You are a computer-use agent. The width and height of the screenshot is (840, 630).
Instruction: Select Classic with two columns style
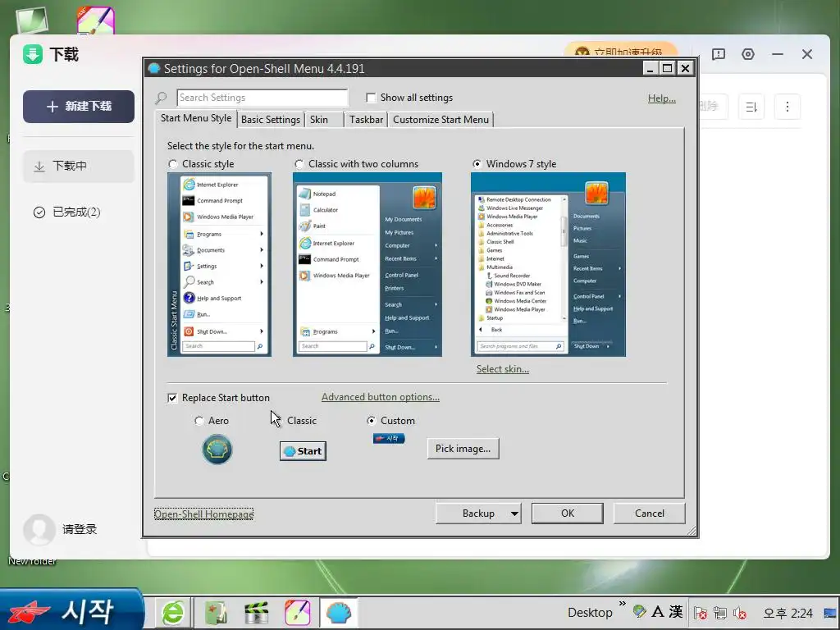[x=299, y=164]
